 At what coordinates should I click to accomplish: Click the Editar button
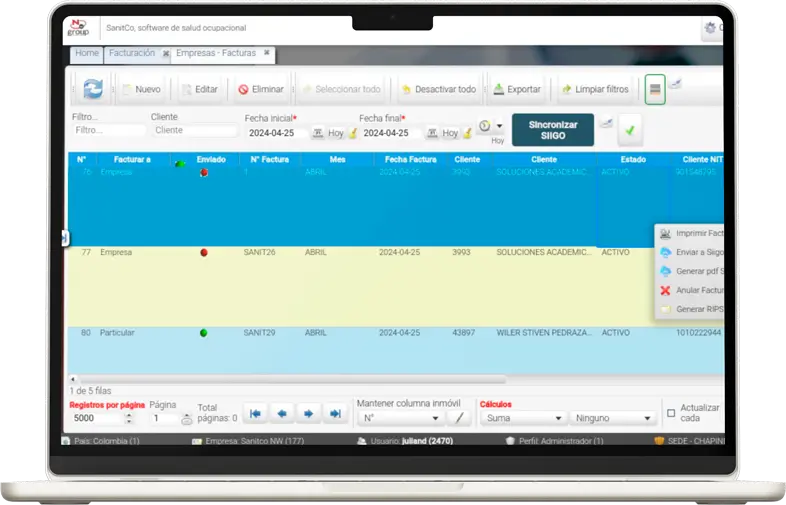[200, 89]
